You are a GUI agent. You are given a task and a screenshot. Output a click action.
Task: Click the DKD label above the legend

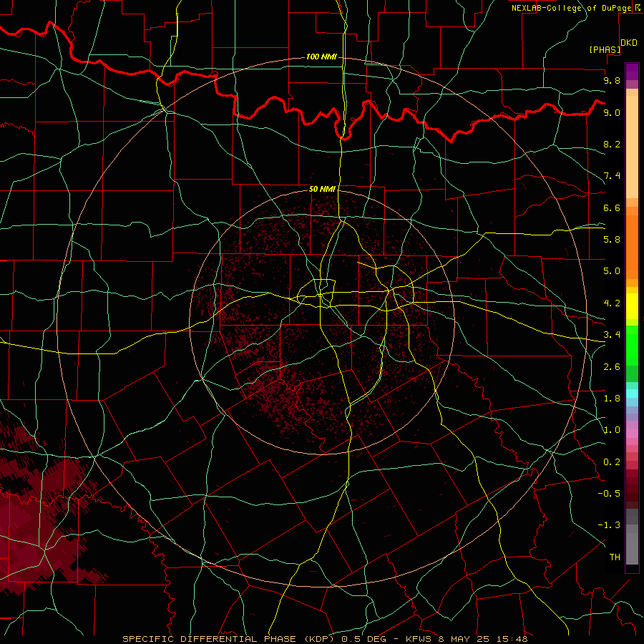point(629,43)
